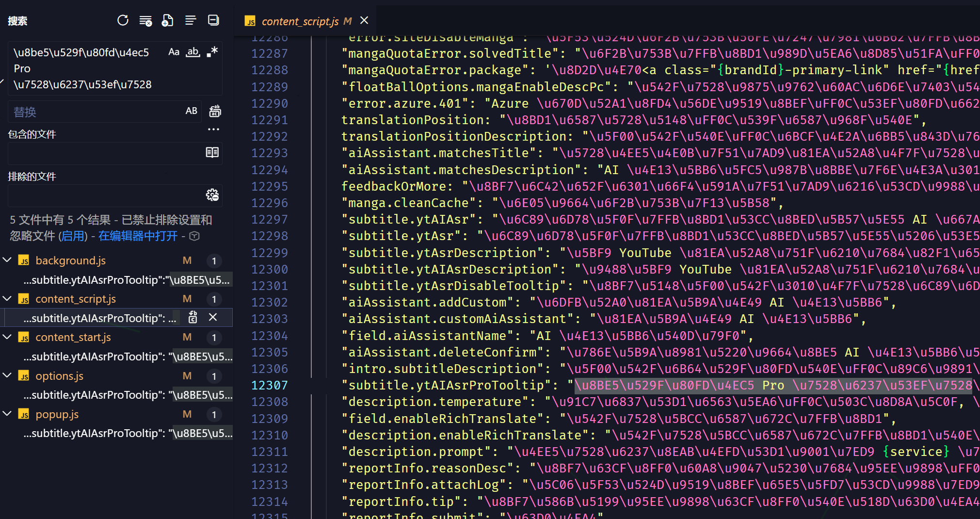Toggle preserve case (AB) in replace
The height and width of the screenshot is (519, 980).
(192, 111)
